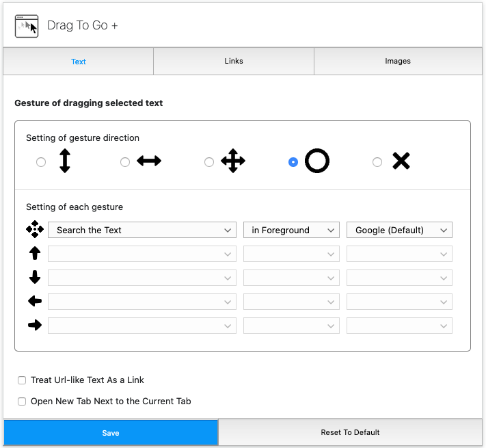Open the left arrow row tab-position dropdown
This screenshot has height=448, width=486.
pyautogui.click(x=291, y=302)
